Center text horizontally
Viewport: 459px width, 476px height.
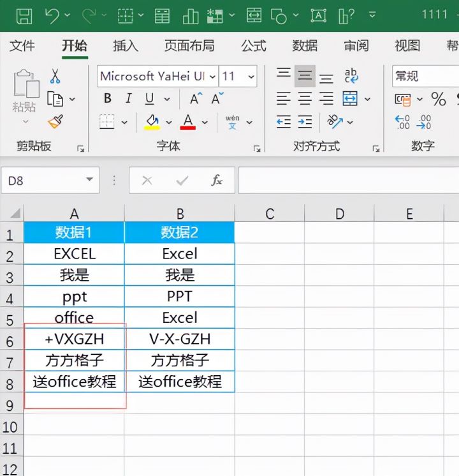coord(305,99)
